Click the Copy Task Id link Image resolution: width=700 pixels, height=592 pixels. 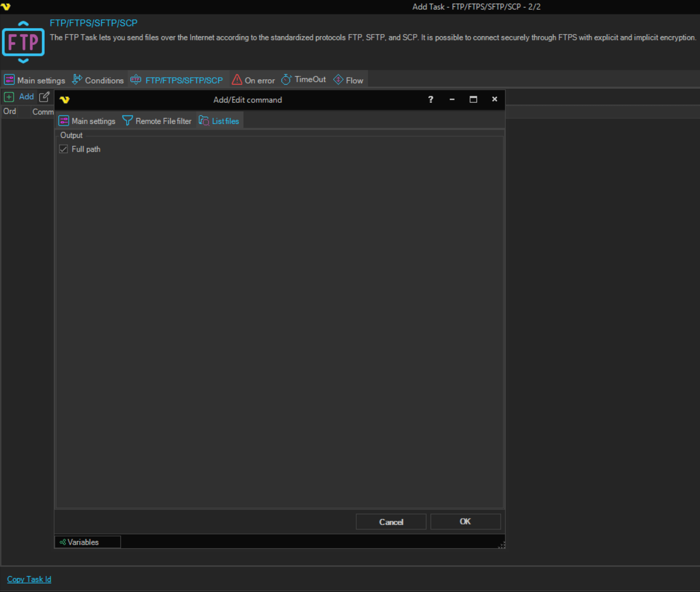(x=29, y=579)
